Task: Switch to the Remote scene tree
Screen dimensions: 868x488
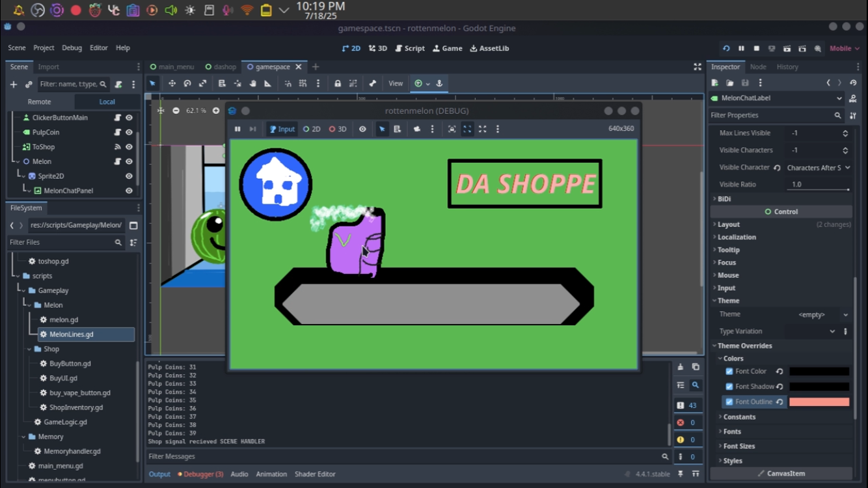Action: 39,102
